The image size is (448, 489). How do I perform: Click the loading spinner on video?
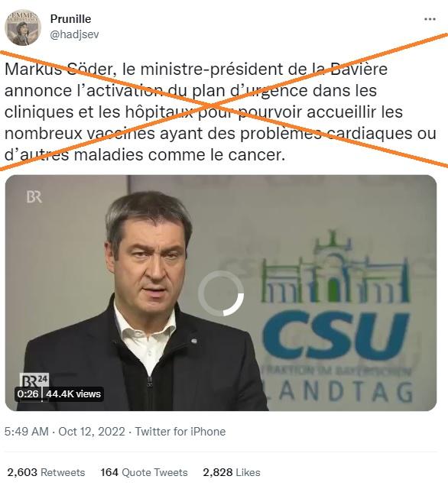click(x=221, y=293)
